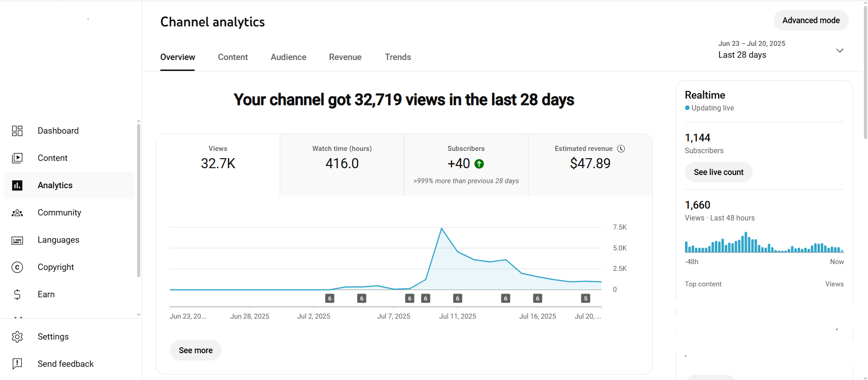Click the Earn dollar sign icon
Screen dimensions: 868x380
coord(17,295)
